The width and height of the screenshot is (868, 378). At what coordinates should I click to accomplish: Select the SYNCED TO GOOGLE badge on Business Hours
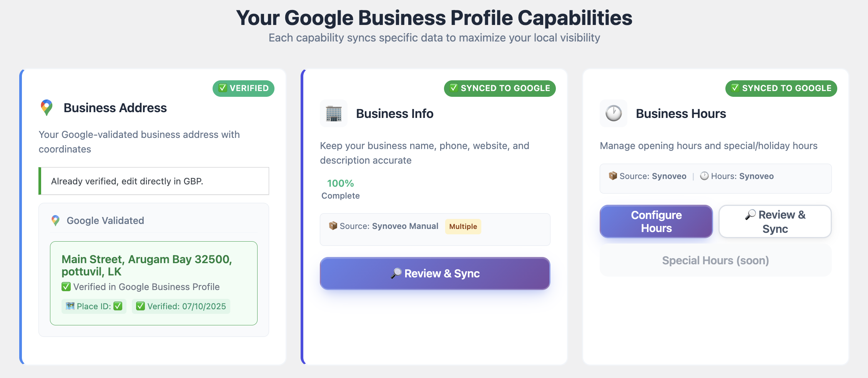click(781, 88)
